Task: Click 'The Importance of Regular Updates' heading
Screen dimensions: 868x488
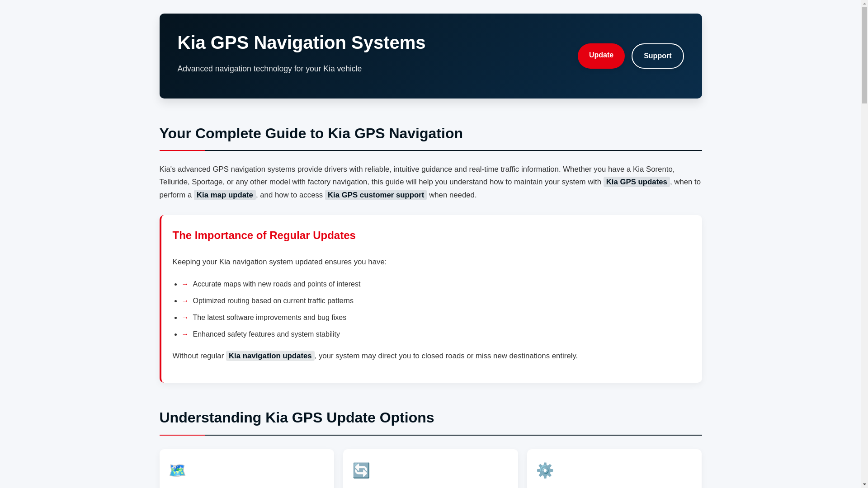Action: click(264, 235)
